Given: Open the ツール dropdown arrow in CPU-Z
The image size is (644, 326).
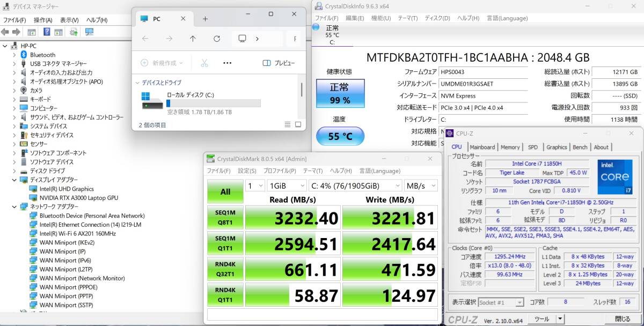Looking at the screenshot, I should [560, 319].
